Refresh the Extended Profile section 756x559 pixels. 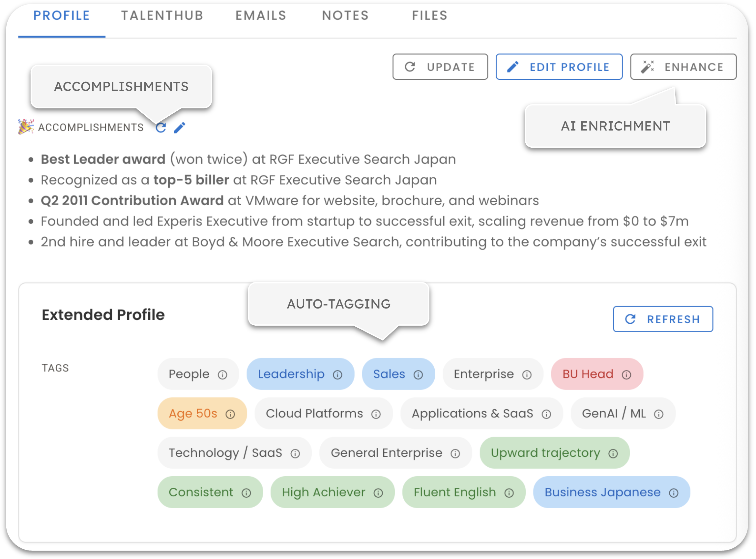pyautogui.click(x=663, y=319)
